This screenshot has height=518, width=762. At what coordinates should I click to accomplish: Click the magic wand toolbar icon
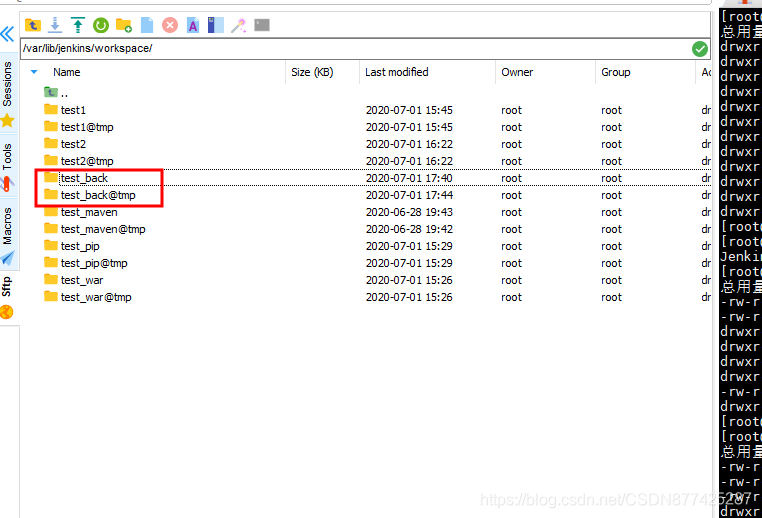pos(239,25)
